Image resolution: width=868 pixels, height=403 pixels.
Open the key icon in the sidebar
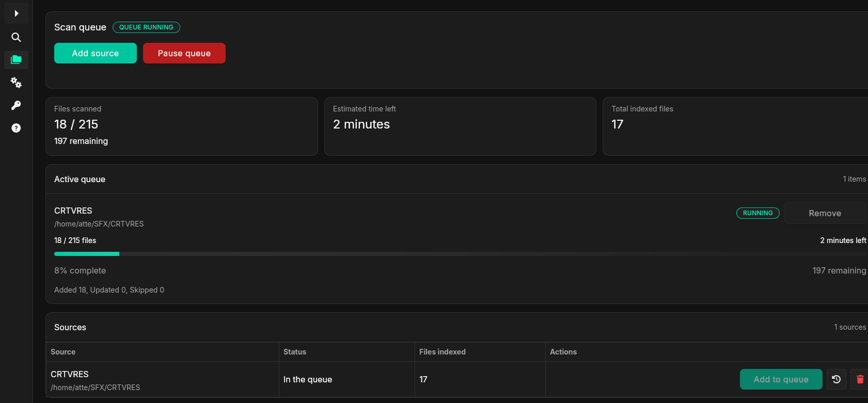coord(16,105)
